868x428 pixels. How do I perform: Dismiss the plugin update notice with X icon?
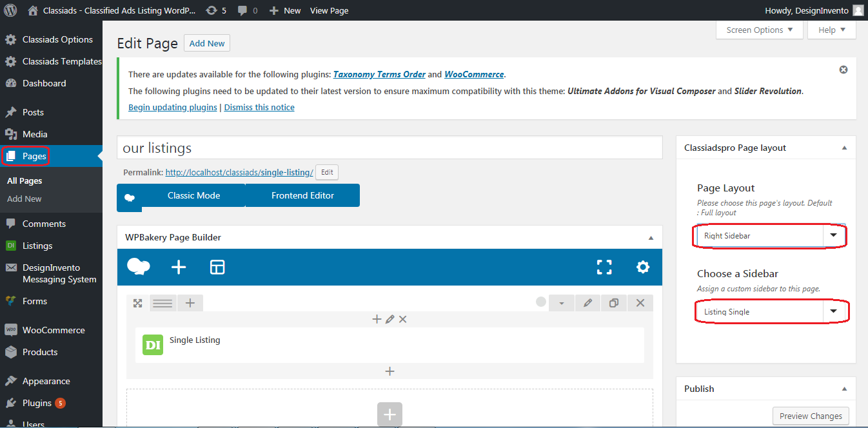[843, 70]
